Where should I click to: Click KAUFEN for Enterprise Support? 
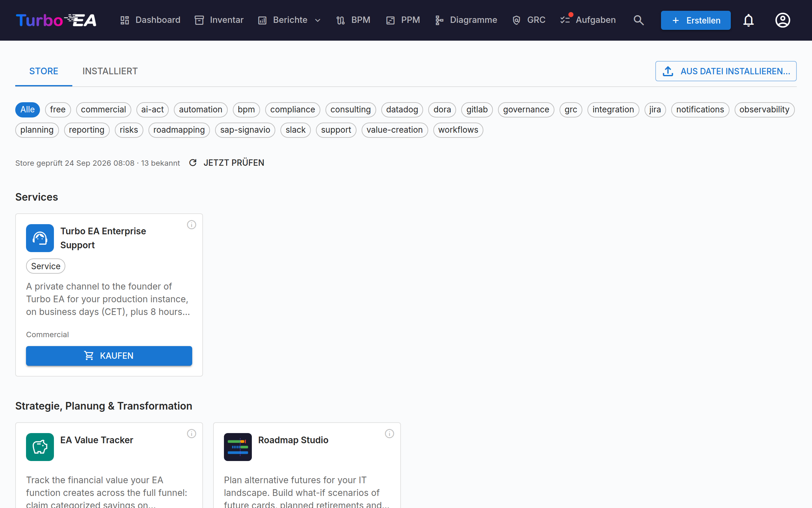coord(109,356)
